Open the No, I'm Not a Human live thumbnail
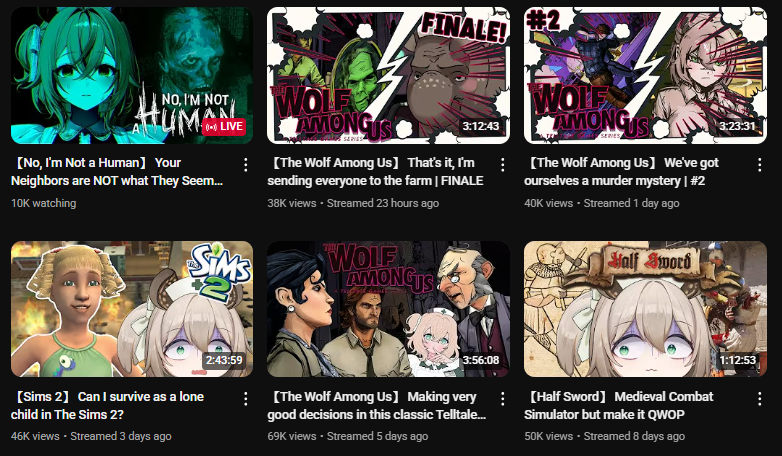Viewport: 782px width, 456px height. (x=132, y=75)
